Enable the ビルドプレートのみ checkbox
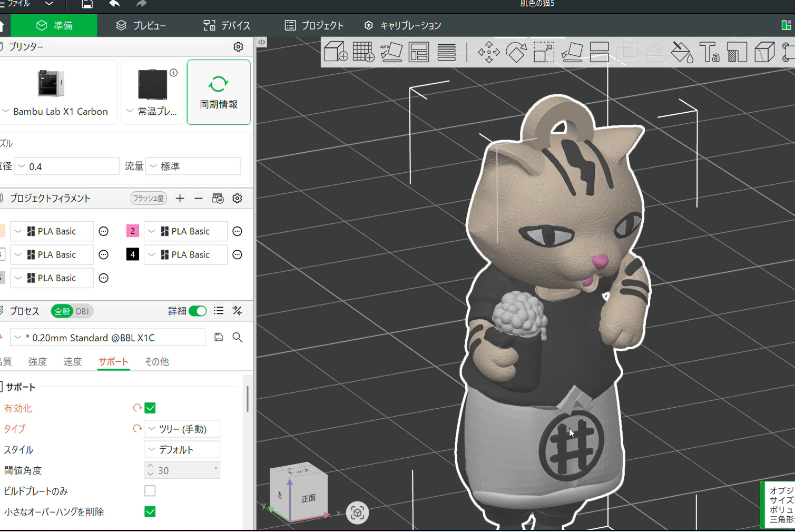Image resolution: width=795 pixels, height=532 pixels. 150,491
